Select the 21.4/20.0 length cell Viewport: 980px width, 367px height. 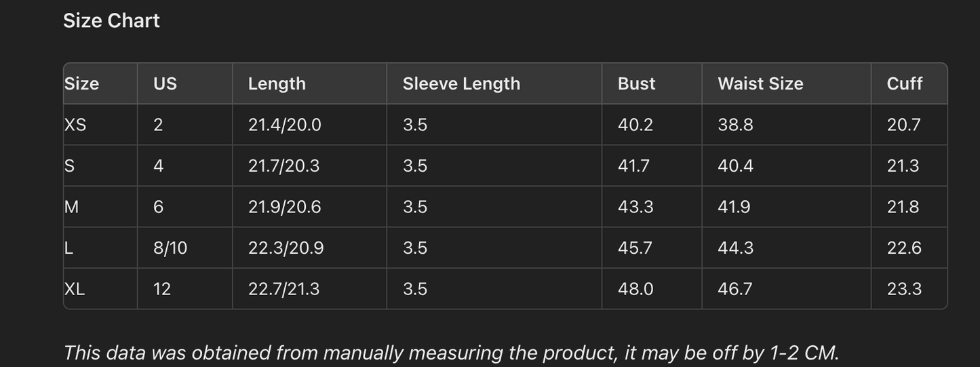tap(284, 125)
